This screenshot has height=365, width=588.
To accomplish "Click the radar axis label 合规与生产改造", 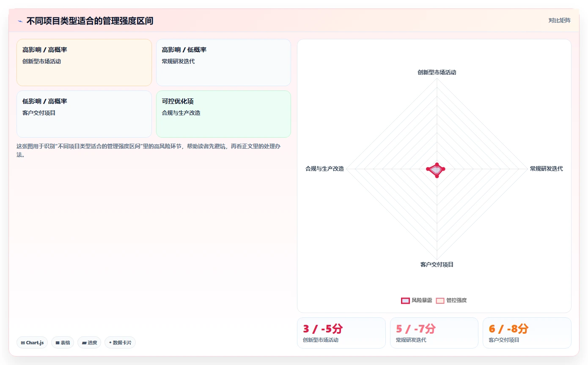I will [325, 169].
